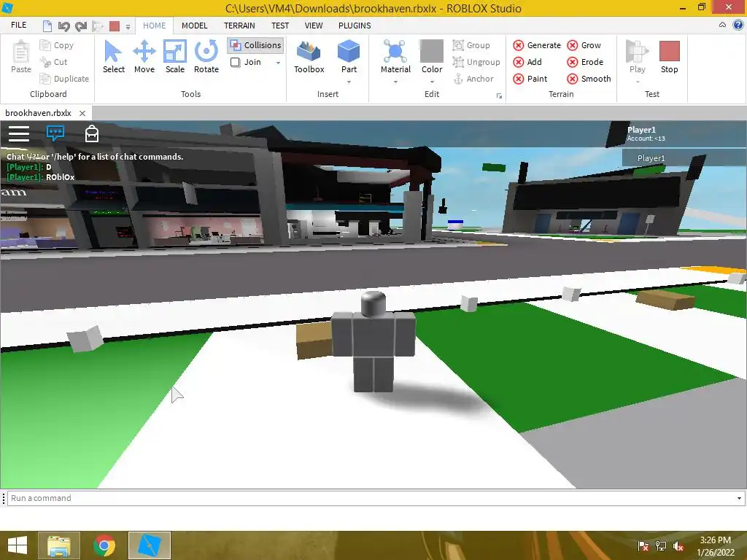Click Ungroup in Edit section
Screen dimensions: 747x560
[476, 62]
